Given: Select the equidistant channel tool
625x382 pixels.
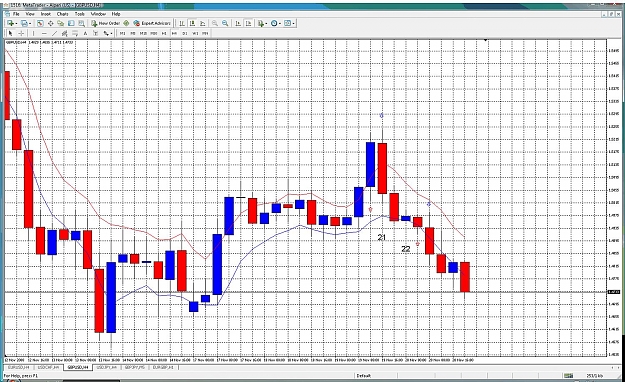Looking at the screenshot, I should coord(65,33).
